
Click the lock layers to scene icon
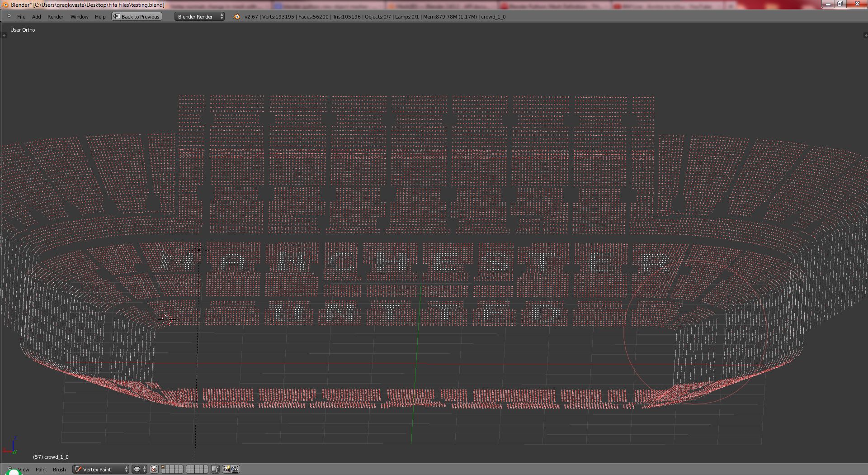[x=215, y=469]
